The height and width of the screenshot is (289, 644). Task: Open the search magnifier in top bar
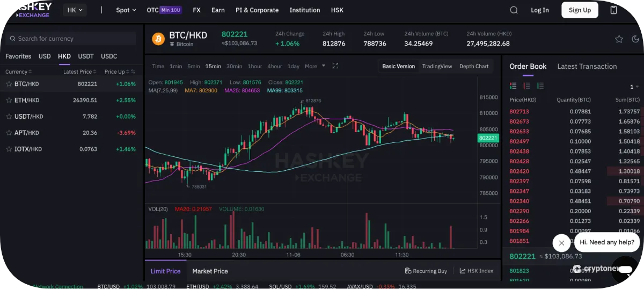pos(514,10)
